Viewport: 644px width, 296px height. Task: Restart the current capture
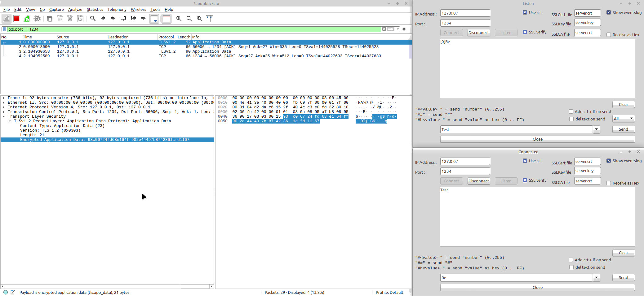pyautogui.click(x=27, y=19)
